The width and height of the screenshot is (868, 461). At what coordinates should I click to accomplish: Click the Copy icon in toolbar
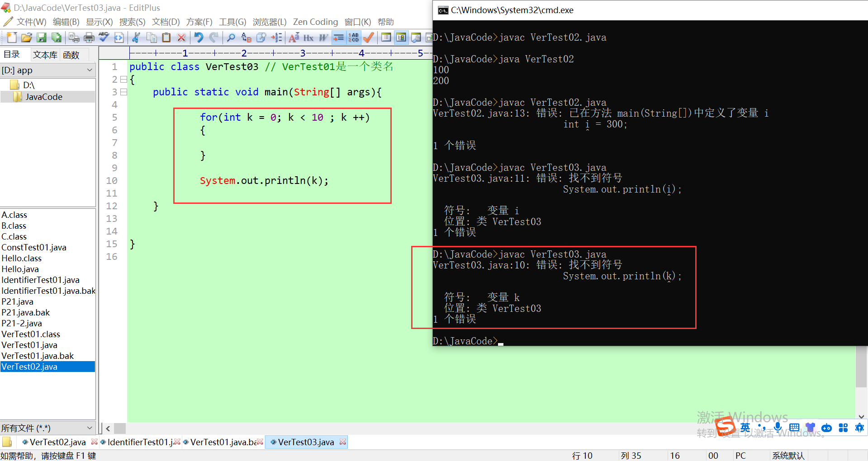point(152,38)
